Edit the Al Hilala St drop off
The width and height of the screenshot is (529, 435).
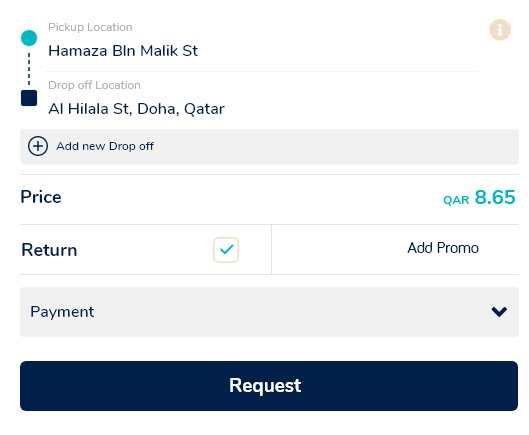(x=136, y=109)
